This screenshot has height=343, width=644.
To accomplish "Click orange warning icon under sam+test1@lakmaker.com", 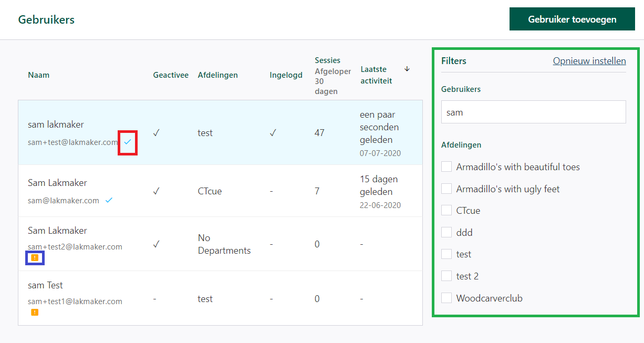I will (x=35, y=312).
